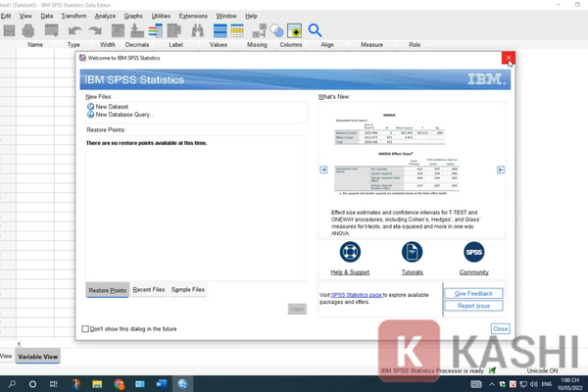The width and height of the screenshot is (588, 392).
Task: Open the recall recent dialogs toolbar icon
Action: coord(51,30)
